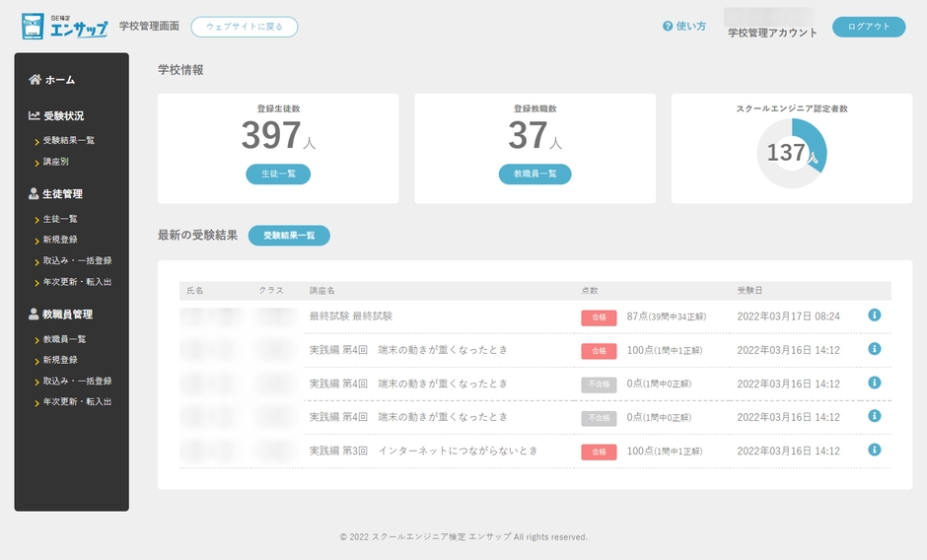Open info icon for 最終試験 result row

[874, 315]
